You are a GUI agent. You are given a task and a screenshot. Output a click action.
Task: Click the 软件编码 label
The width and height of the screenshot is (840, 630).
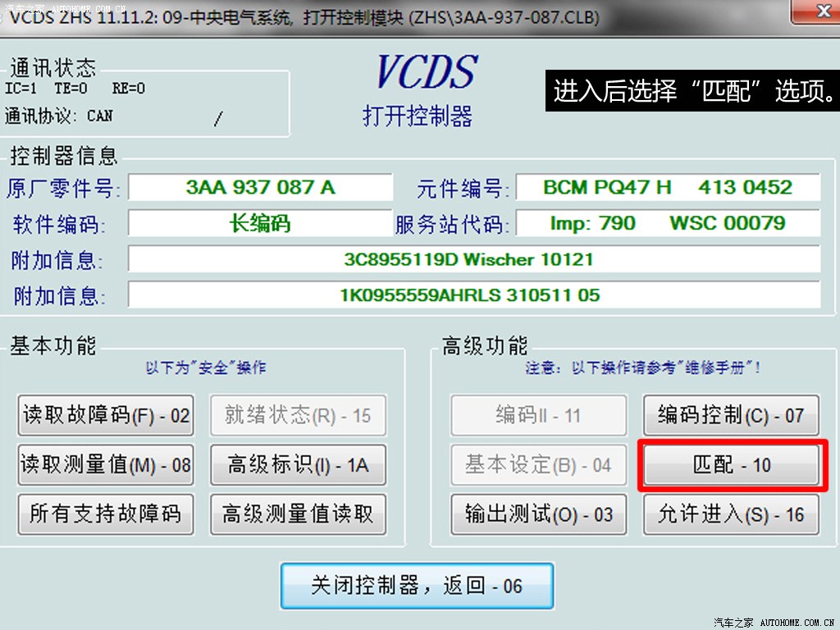tap(58, 225)
